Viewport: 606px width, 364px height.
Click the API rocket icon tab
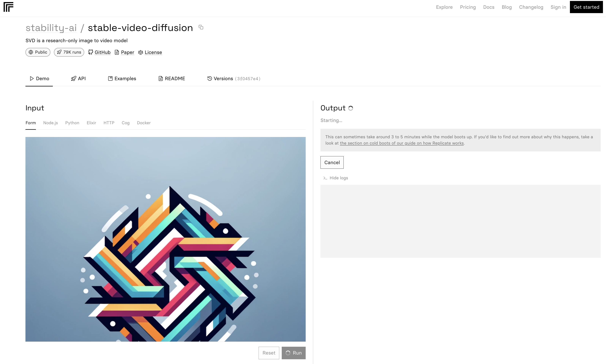point(78,78)
